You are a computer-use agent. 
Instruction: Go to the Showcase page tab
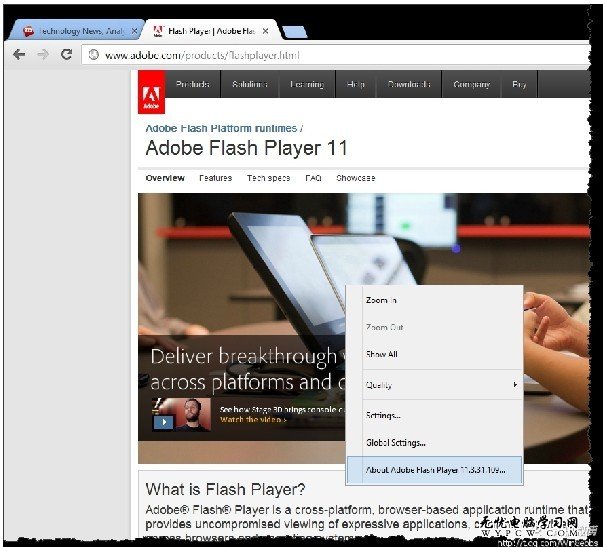point(356,178)
